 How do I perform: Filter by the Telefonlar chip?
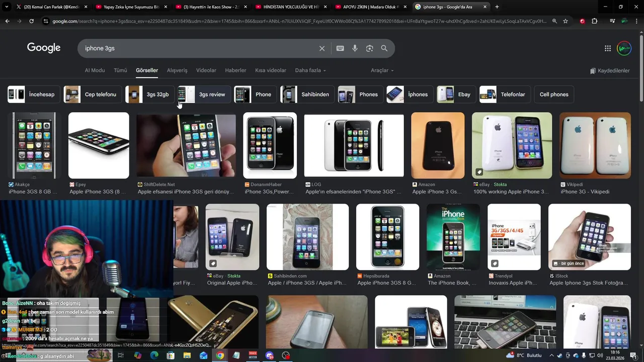(x=505, y=95)
